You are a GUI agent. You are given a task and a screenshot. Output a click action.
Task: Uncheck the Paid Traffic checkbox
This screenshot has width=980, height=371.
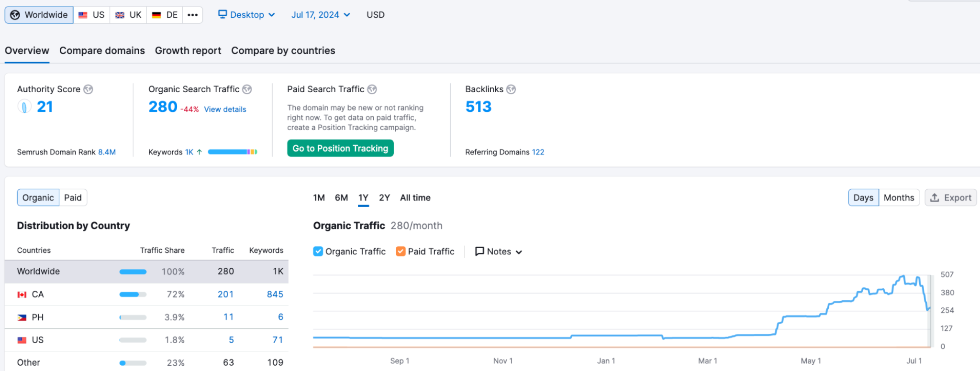(401, 251)
